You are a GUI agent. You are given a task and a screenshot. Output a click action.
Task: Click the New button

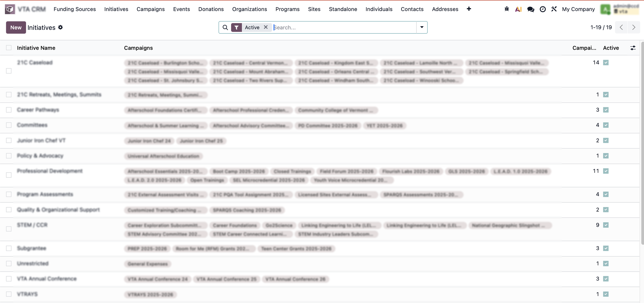tap(16, 28)
